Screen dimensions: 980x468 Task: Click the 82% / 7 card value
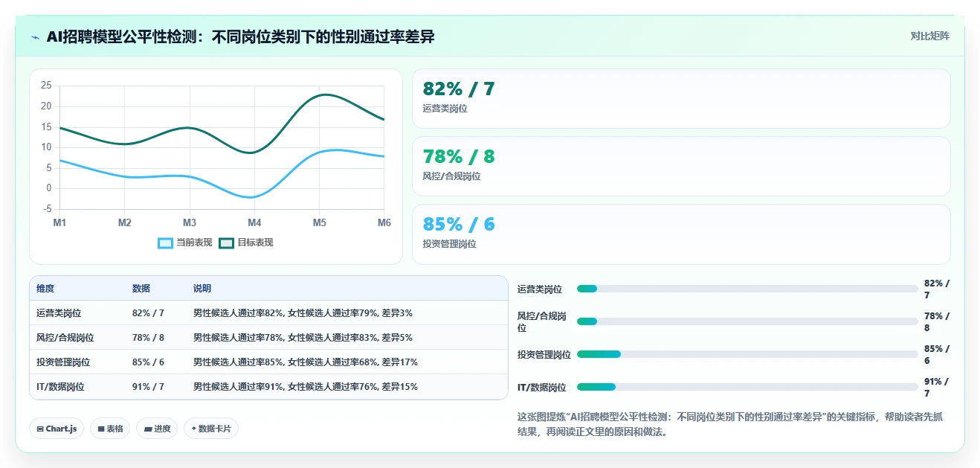[x=458, y=89]
